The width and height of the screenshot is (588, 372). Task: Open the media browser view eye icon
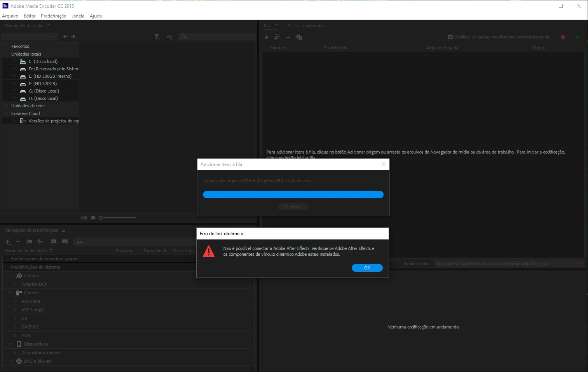169,37
